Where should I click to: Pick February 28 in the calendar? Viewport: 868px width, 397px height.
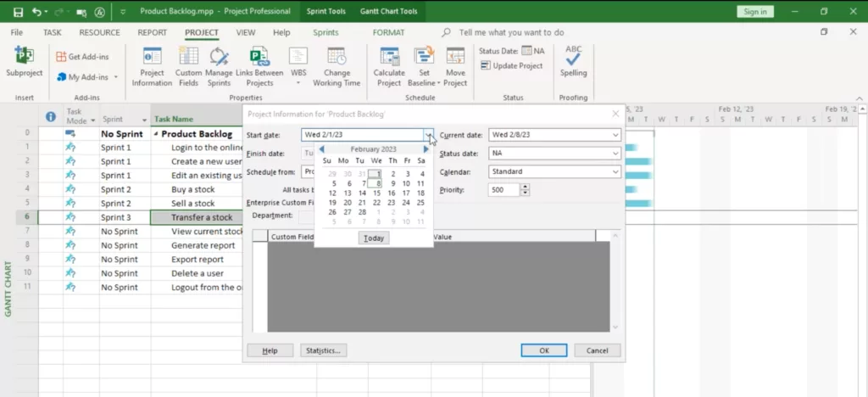click(362, 212)
